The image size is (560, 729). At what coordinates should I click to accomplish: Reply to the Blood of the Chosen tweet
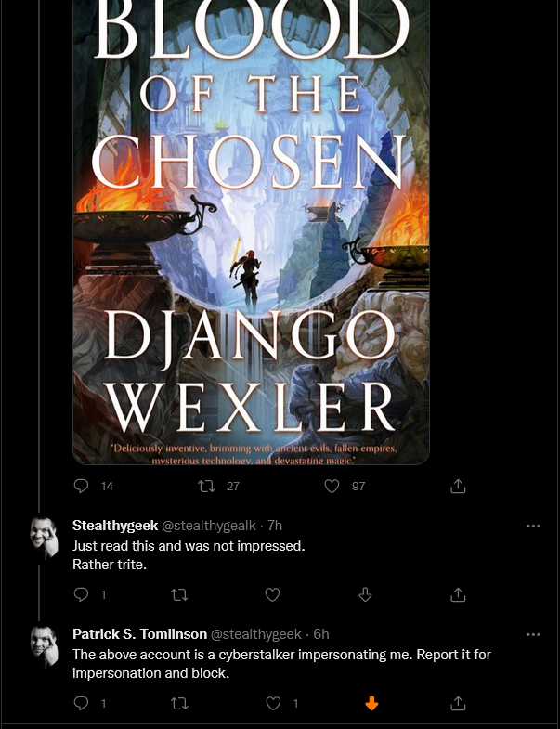pos(82,486)
